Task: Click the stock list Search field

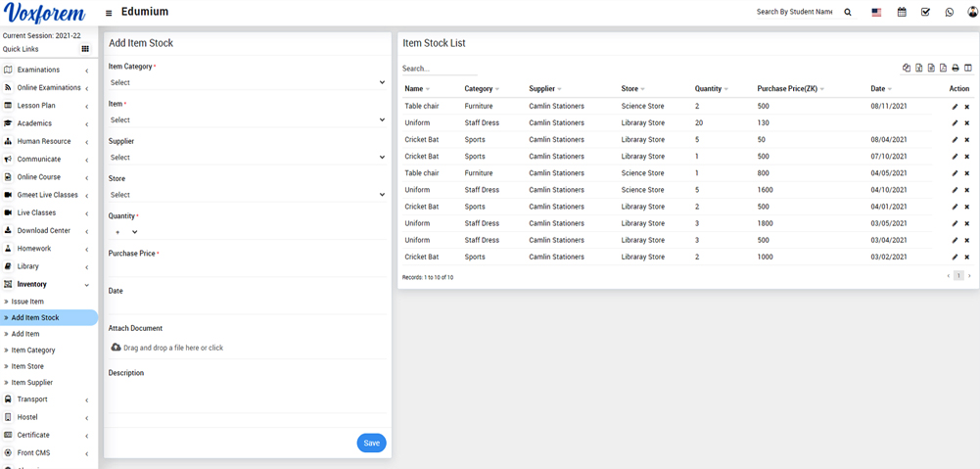Action: pos(439,70)
